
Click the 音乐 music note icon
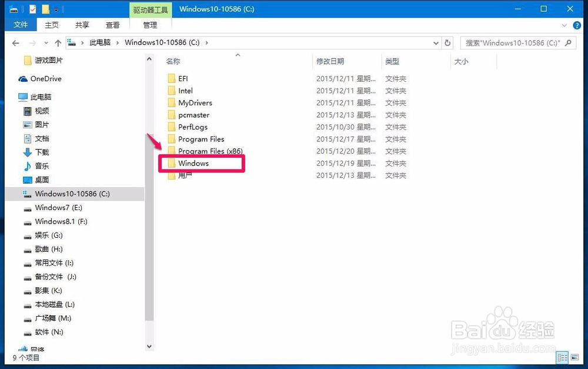coord(28,166)
